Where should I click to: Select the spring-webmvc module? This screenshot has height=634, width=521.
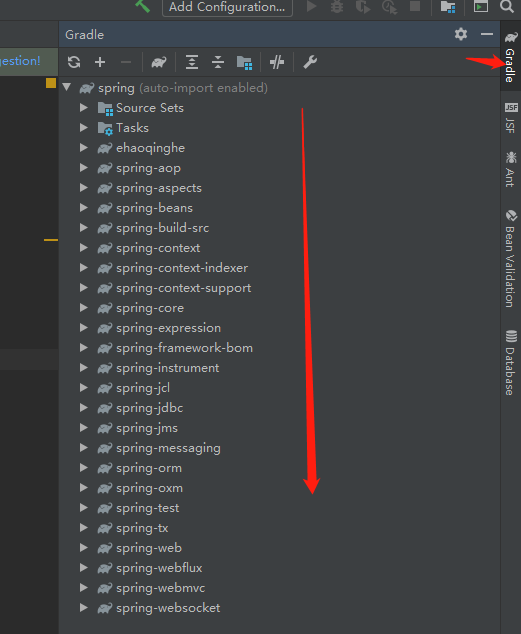[160, 588]
